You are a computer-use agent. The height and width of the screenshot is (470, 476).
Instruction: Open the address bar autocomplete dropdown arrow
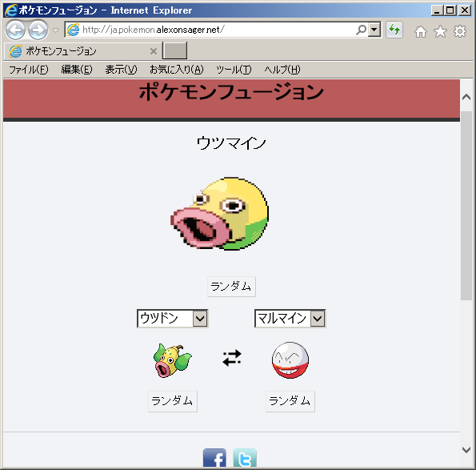tap(374, 30)
